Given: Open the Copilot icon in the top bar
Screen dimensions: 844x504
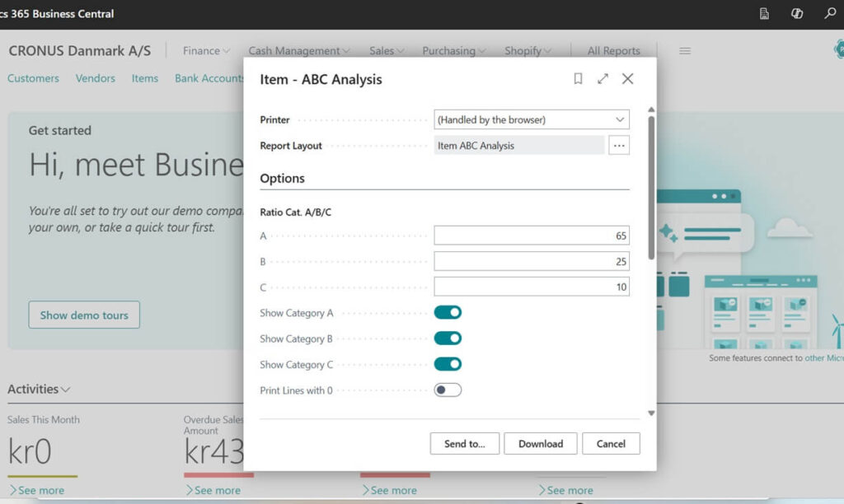Looking at the screenshot, I should [797, 13].
